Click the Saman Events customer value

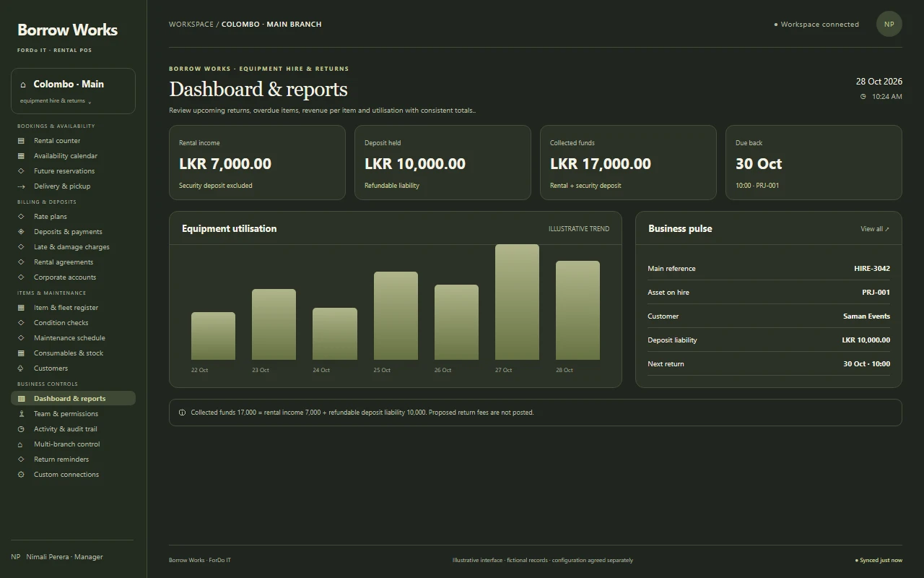tap(866, 316)
